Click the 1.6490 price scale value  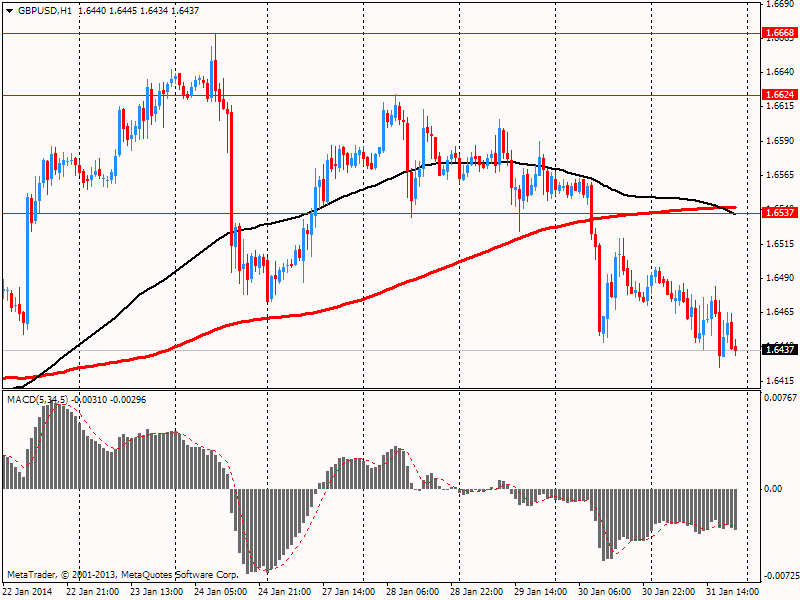tap(781, 278)
